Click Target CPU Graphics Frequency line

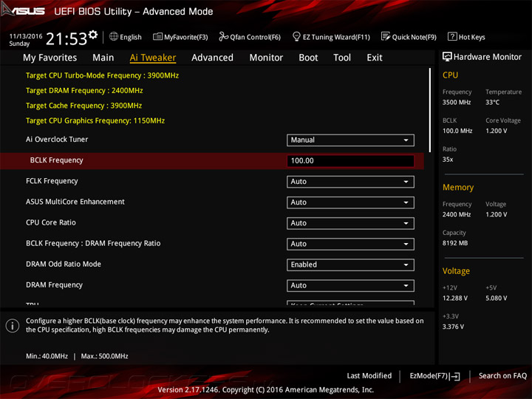tap(95, 120)
